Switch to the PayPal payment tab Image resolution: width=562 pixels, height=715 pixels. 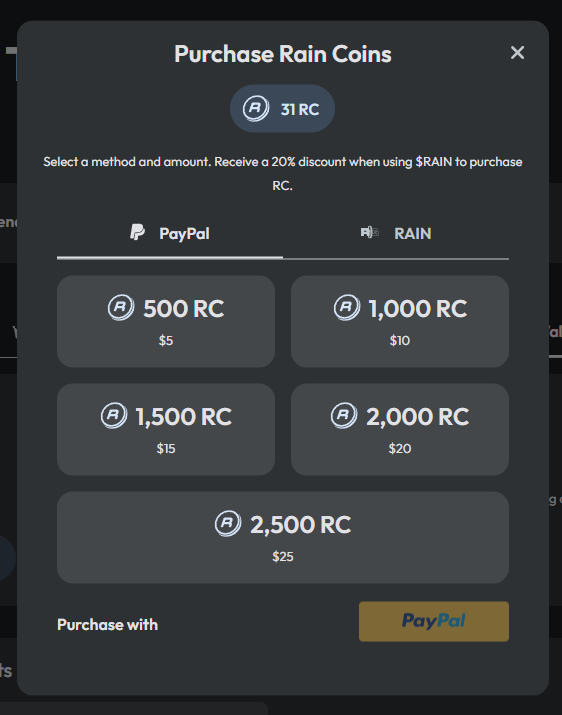coord(170,233)
